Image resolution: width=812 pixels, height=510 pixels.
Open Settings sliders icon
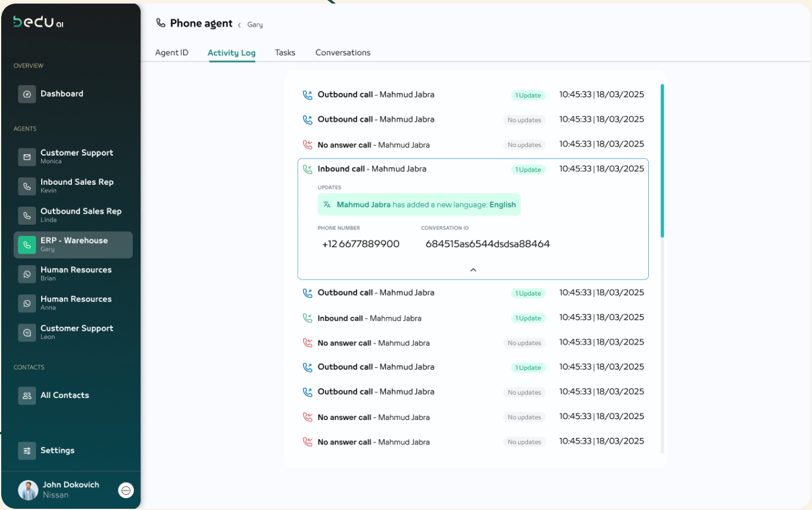click(27, 451)
